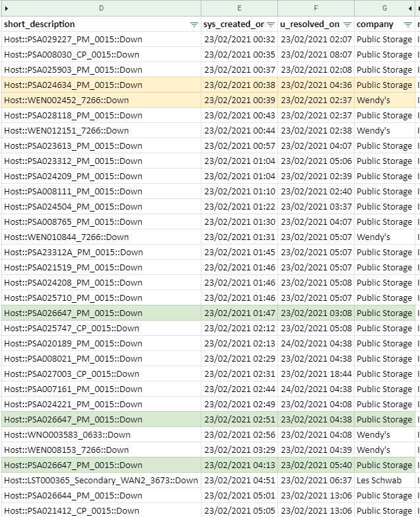Open filter for short_description column
The image size is (420, 517).
click(x=194, y=24)
